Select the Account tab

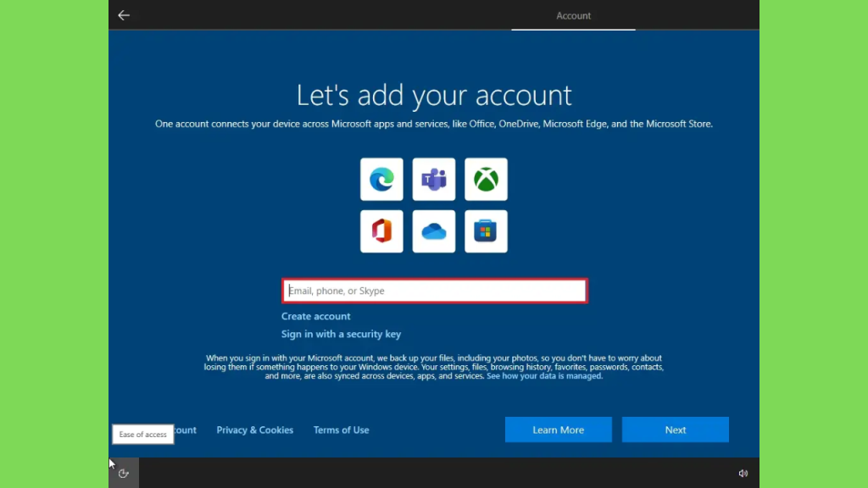[x=573, y=16]
